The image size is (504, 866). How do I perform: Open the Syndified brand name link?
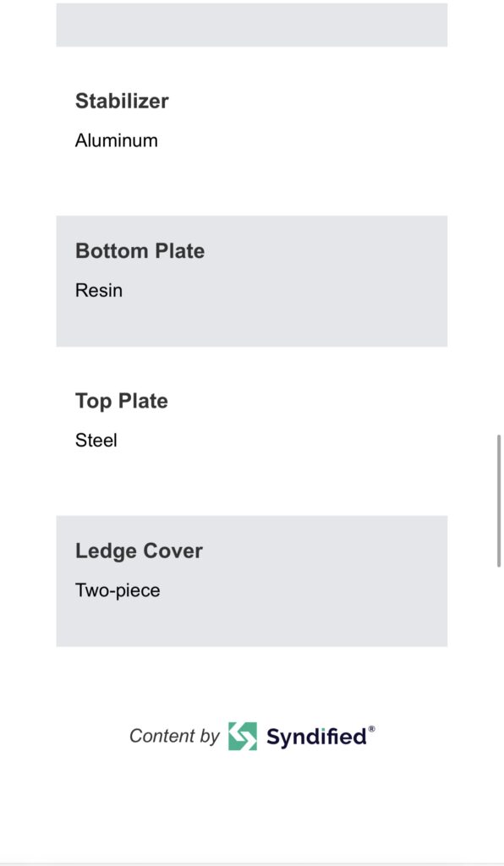[316, 737]
